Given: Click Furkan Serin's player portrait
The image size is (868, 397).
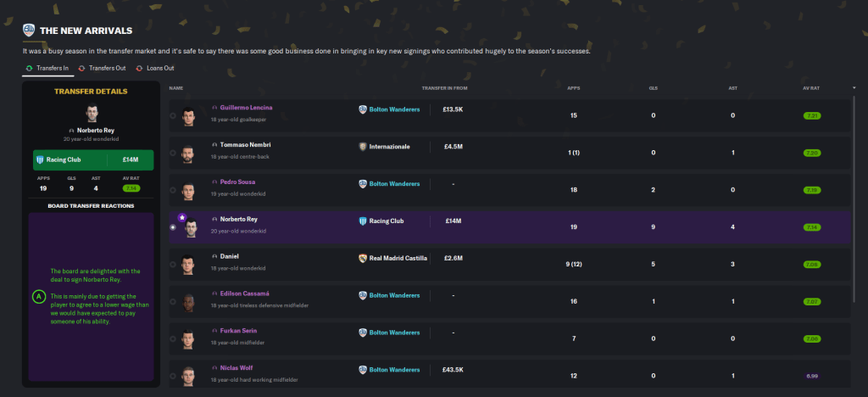Looking at the screenshot, I should pyautogui.click(x=190, y=337).
